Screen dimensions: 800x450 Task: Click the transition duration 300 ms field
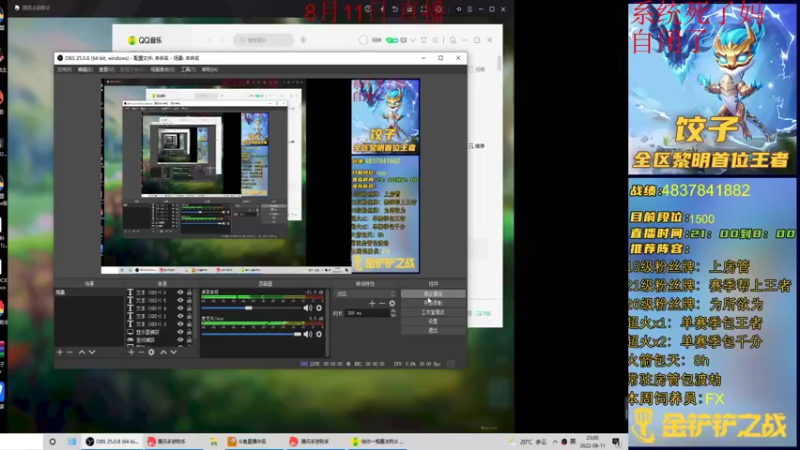pos(367,313)
